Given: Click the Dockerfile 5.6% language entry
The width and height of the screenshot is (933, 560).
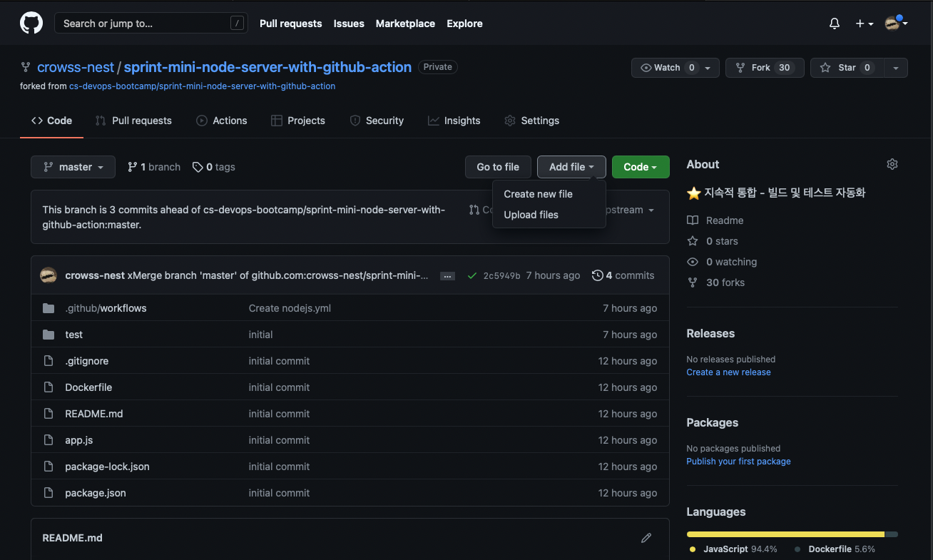Looking at the screenshot, I should coord(835,549).
